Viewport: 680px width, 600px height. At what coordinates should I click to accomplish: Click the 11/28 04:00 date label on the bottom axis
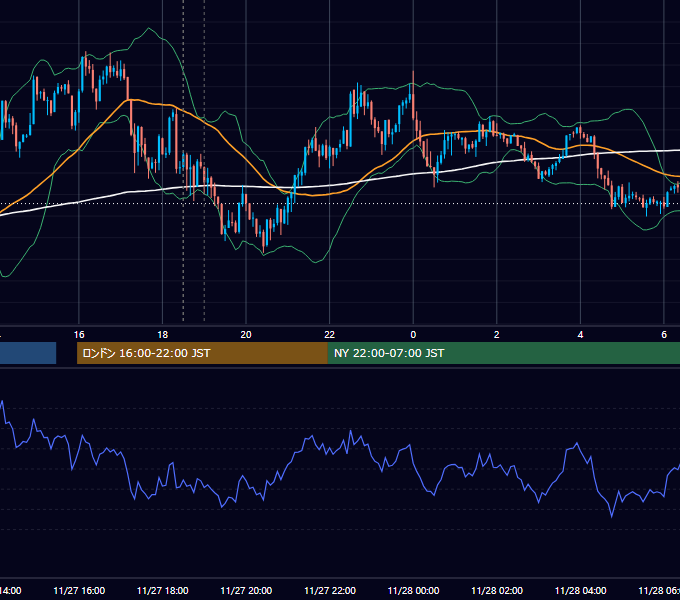pos(581,590)
